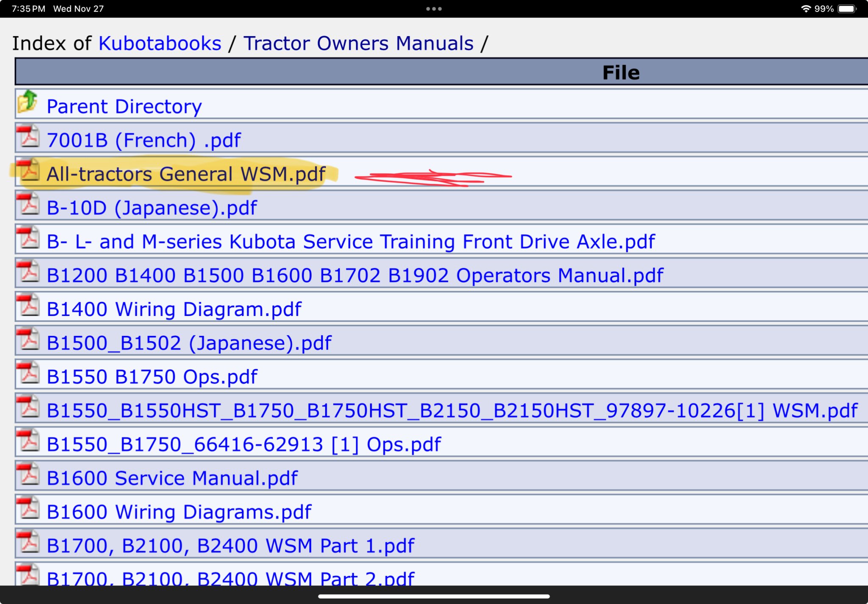The width and height of the screenshot is (868, 604).
Task: Open B1600 Service Manual.pdf
Action: tap(172, 478)
